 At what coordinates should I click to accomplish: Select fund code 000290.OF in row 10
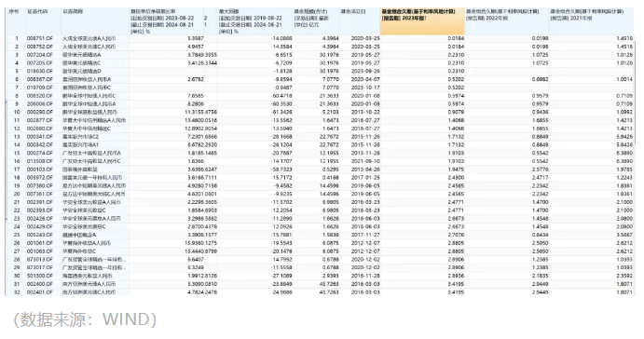coord(40,112)
